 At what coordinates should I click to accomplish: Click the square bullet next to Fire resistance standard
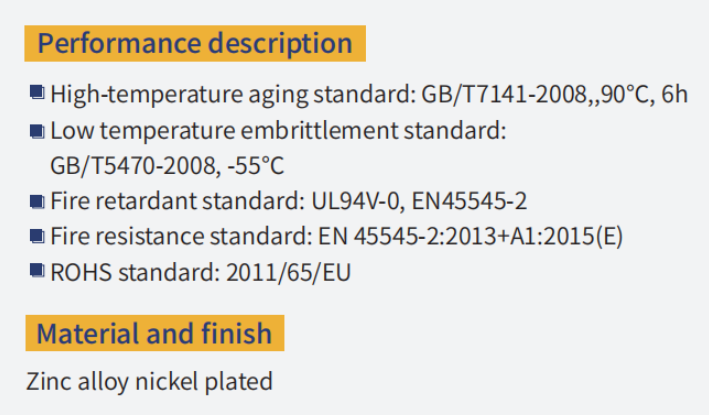pos(37,236)
